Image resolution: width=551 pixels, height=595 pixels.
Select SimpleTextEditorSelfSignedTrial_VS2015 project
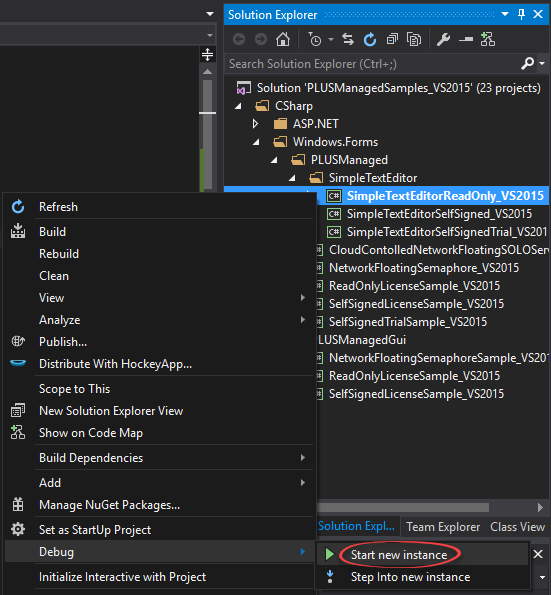[x=447, y=232]
